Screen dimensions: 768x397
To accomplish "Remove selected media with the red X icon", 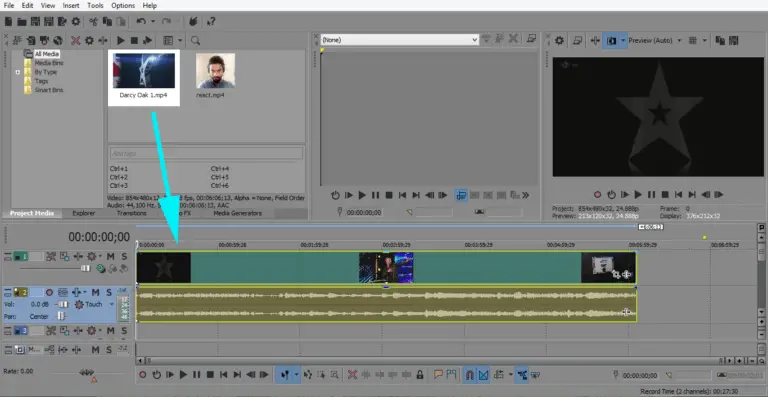I will pyautogui.click(x=75, y=40).
